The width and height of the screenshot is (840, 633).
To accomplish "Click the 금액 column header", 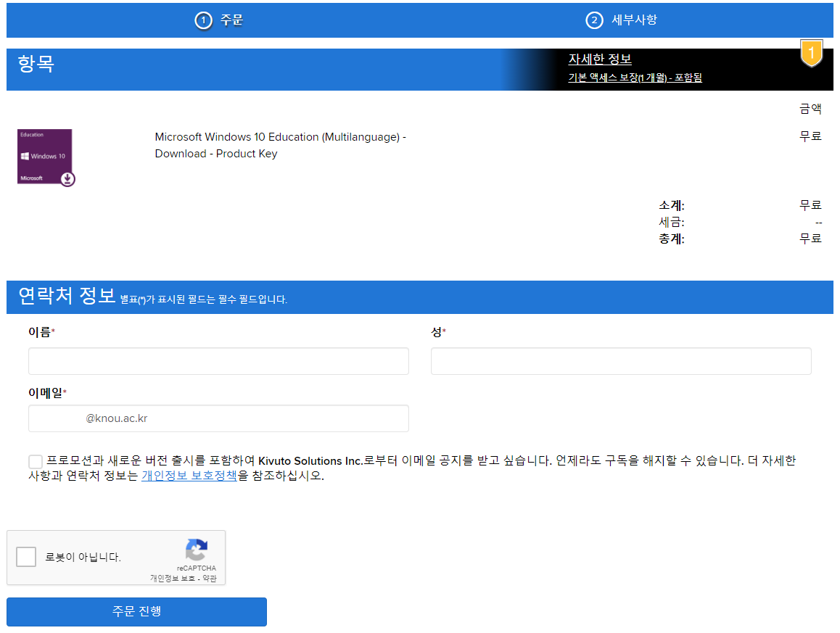I will pyautogui.click(x=810, y=109).
